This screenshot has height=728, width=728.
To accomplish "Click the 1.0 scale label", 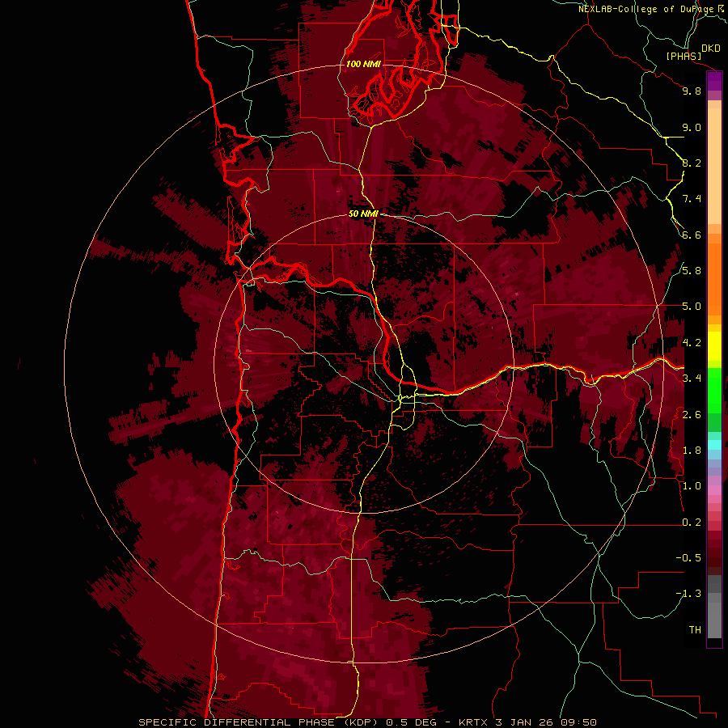I will tap(692, 486).
